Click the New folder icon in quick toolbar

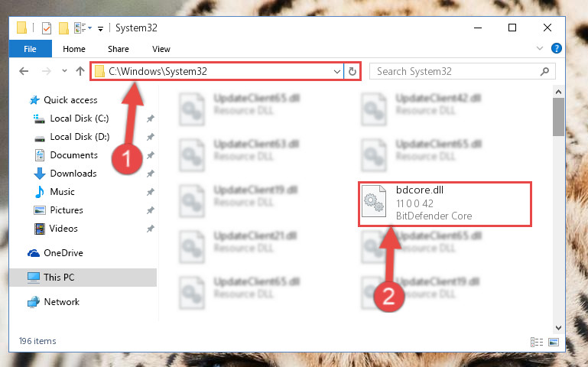tap(63, 28)
